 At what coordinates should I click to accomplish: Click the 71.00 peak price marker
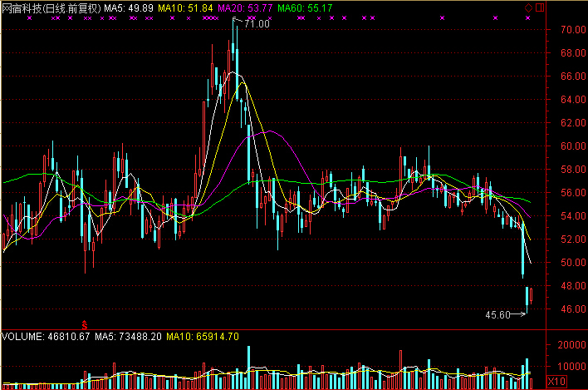[x=257, y=24]
